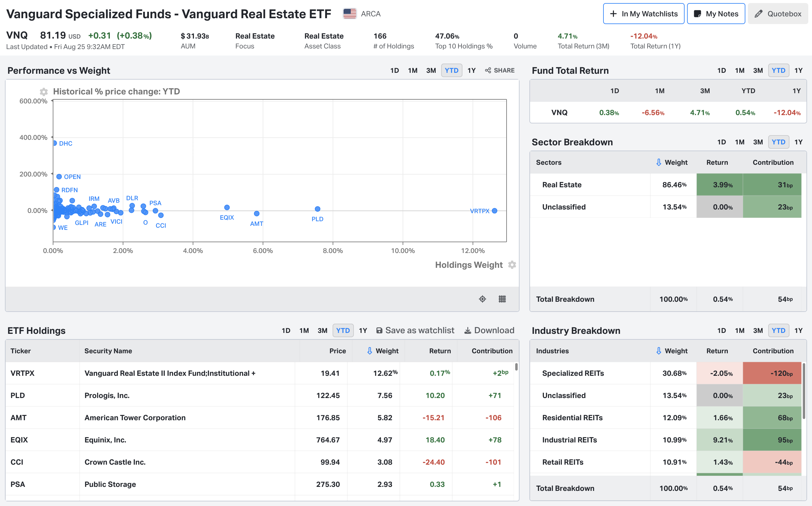The image size is (812, 506).
Task: Set Sector Breakdown period to 3M
Action: [x=758, y=142]
